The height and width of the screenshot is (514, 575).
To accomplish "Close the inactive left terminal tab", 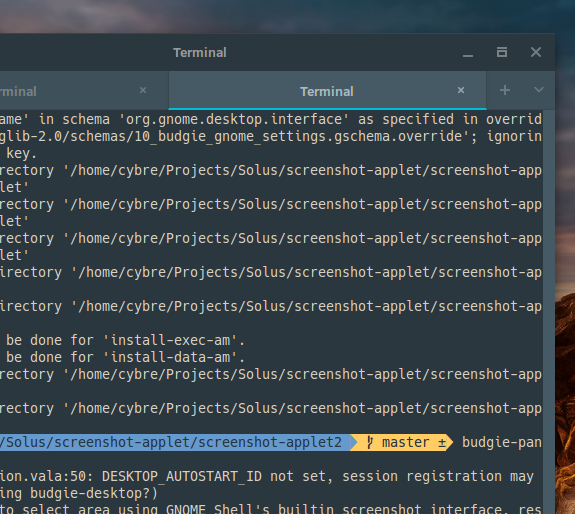I will [143, 90].
